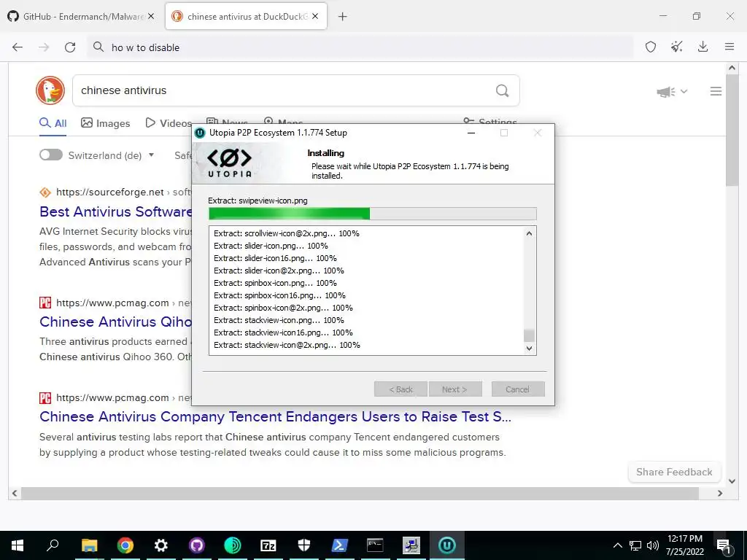
Task: Click the installer Next button
Action: click(x=455, y=389)
